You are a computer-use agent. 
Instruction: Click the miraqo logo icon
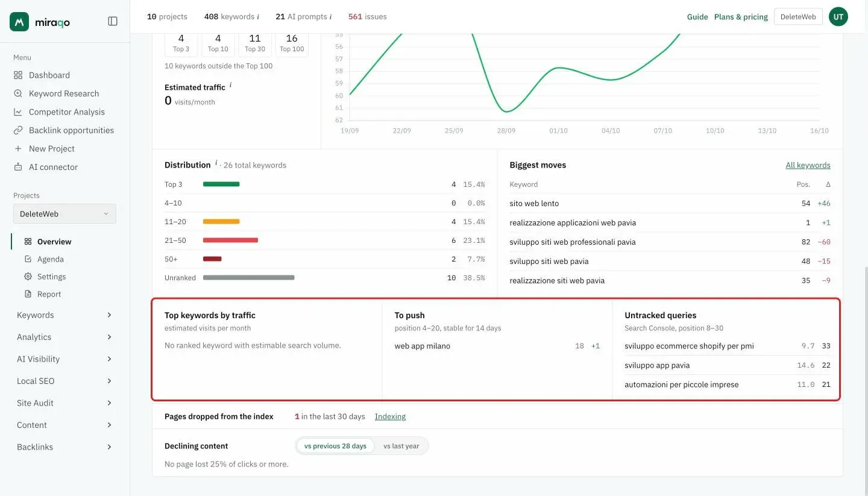click(19, 22)
